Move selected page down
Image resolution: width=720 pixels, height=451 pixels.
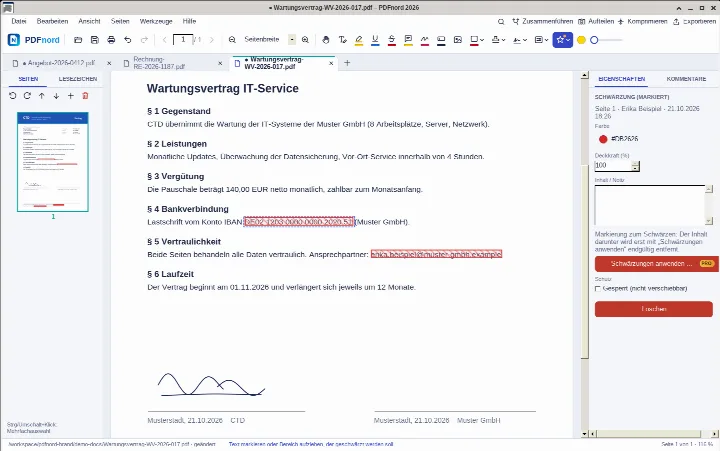click(x=56, y=96)
